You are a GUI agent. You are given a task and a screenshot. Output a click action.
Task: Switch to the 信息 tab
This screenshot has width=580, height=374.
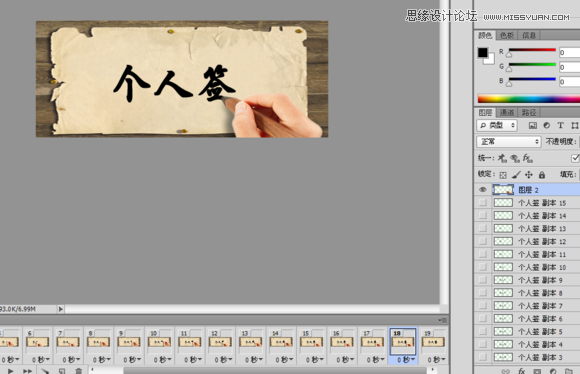pyautogui.click(x=529, y=35)
